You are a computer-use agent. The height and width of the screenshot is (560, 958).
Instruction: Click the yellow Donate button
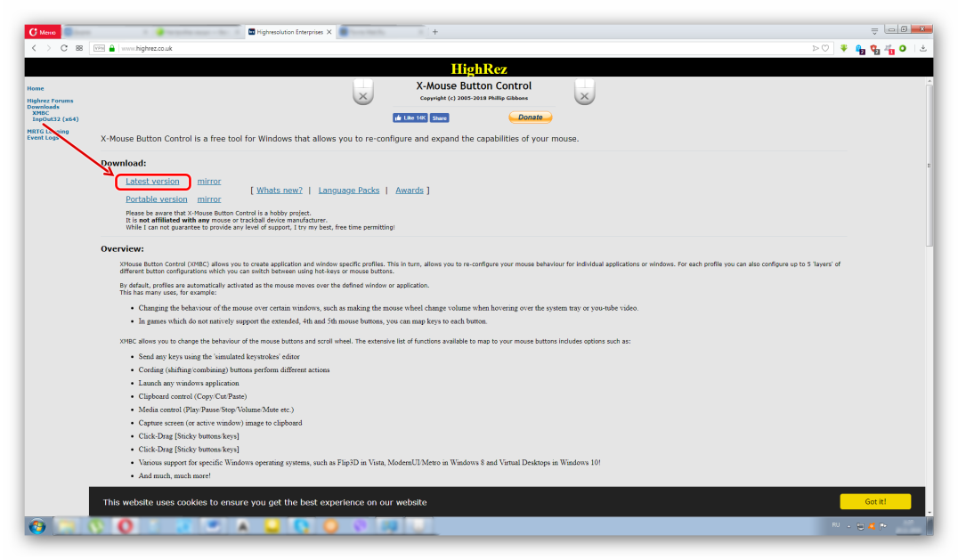pyautogui.click(x=531, y=118)
